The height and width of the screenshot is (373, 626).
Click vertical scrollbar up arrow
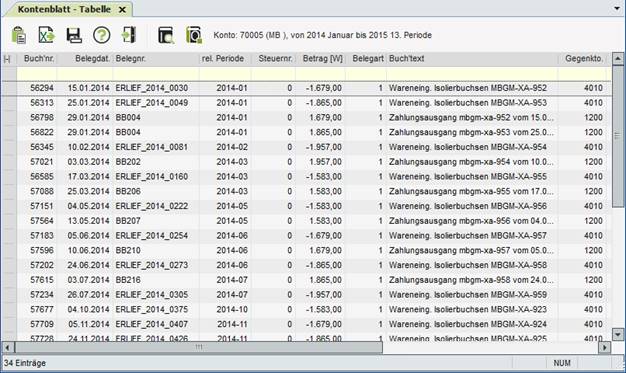pyautogui.click(x=618, y=59)
